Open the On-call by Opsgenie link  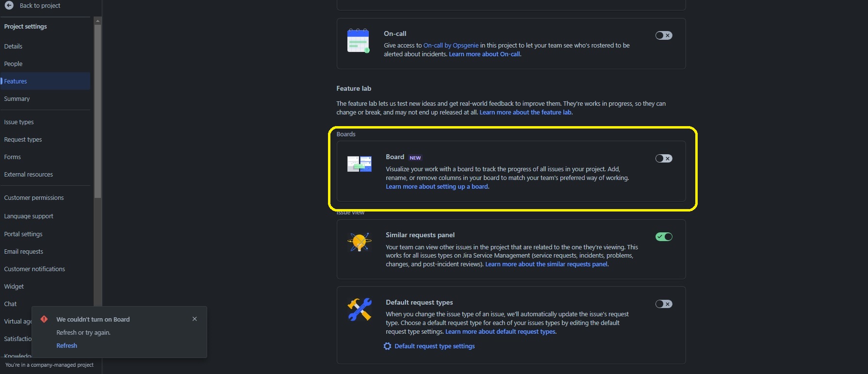tap(451, 46)
